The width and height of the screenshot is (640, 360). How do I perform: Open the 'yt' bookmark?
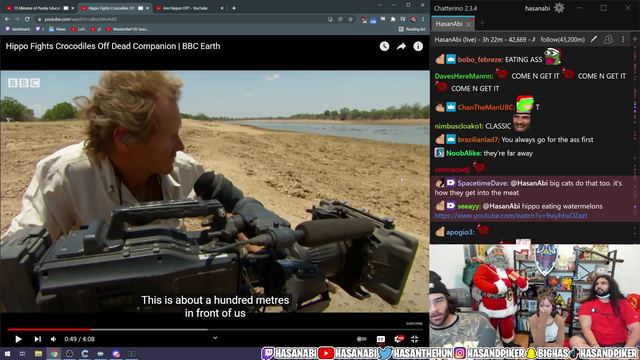tap(96, 29)
